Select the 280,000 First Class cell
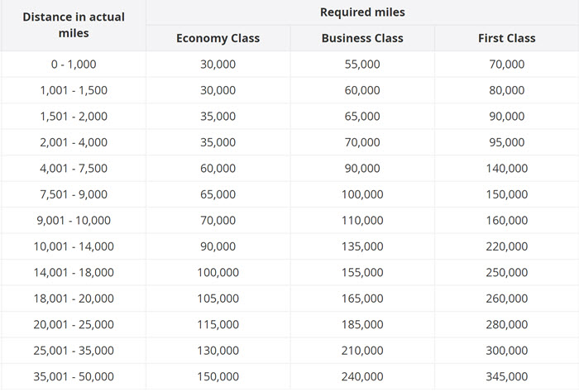The image size is (579, 392). pyautogui.click(x=506, y=324)
